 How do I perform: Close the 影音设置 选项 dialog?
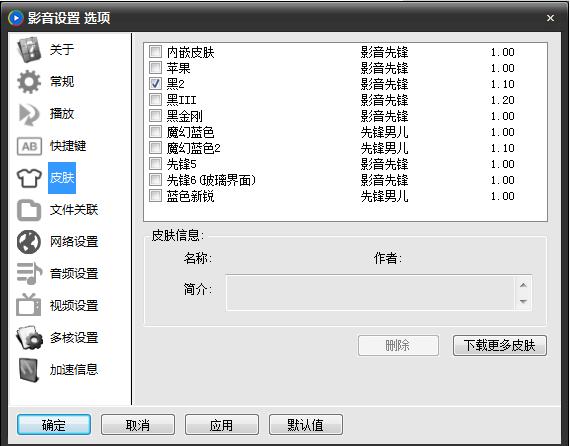click(x=550, y=18)
